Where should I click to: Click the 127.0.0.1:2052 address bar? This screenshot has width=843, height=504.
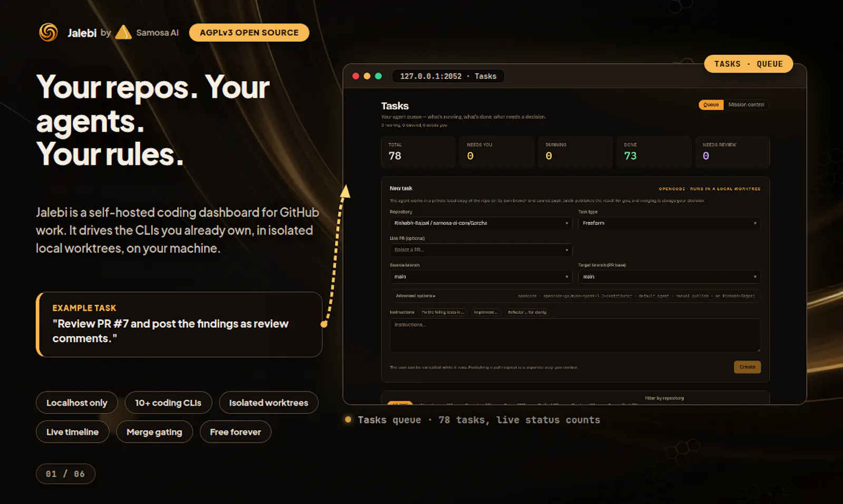(448, 76)
